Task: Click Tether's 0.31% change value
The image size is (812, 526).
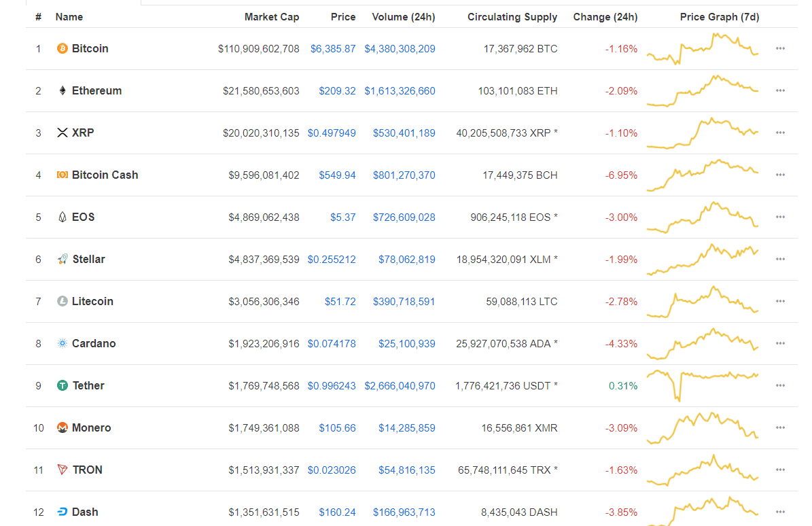Action: point(623,386)
